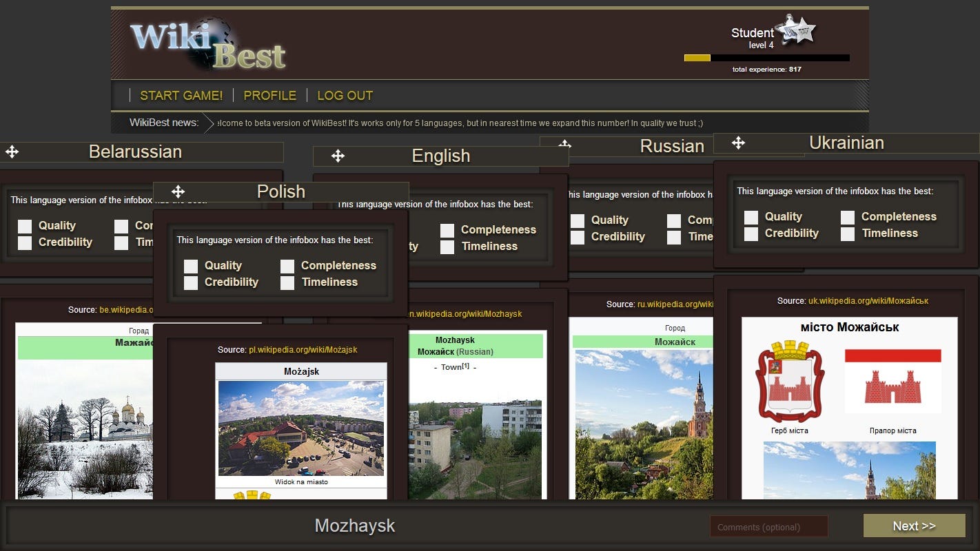Image resolution: width=980 pixels, height=551 pixels.
Task: Check Credibility in the Russian panel
Action: pos(578,237)
